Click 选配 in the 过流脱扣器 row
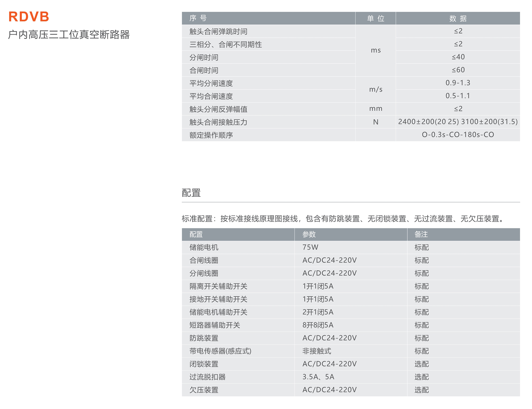The width and height of the screenshot is (532, 409). click(x=421, y=377)
